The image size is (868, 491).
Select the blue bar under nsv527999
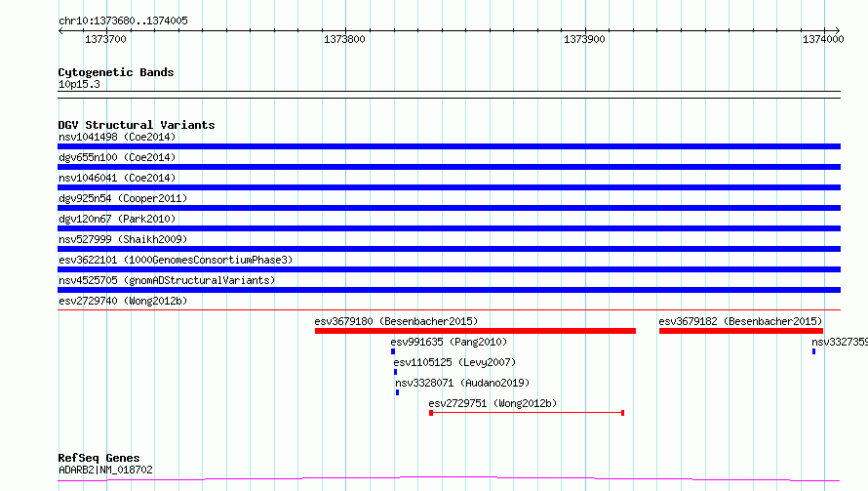pos(449,249)
